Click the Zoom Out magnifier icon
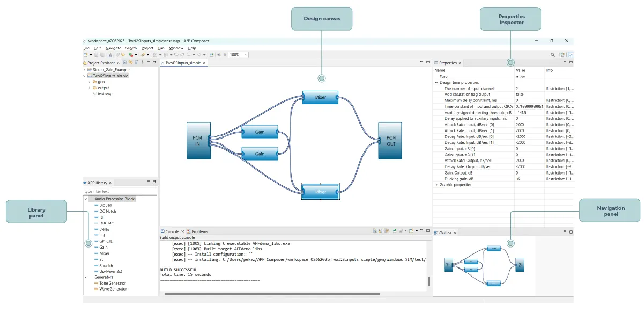 pyautogui.click(x=225, y=55)
